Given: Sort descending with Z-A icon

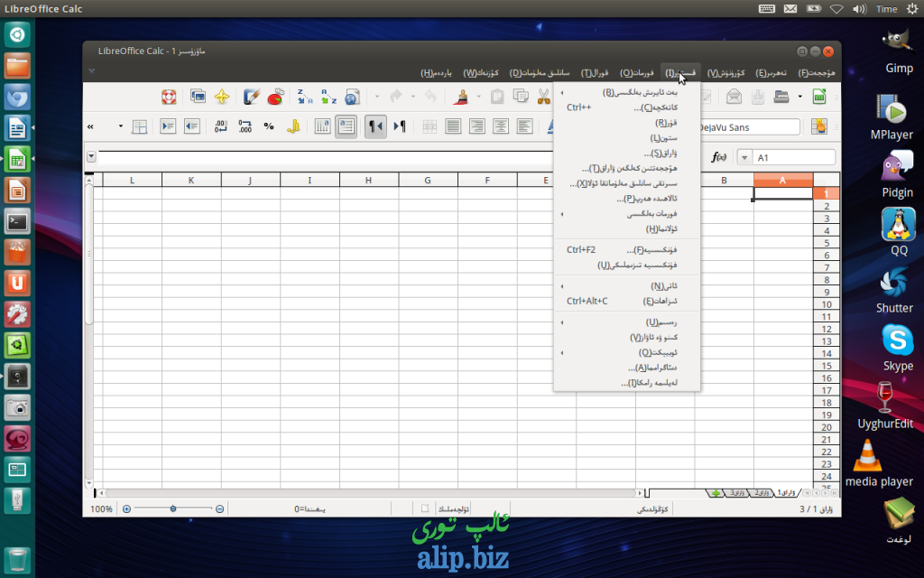Looking at the screenshot, I should click(x=305, y=97).
